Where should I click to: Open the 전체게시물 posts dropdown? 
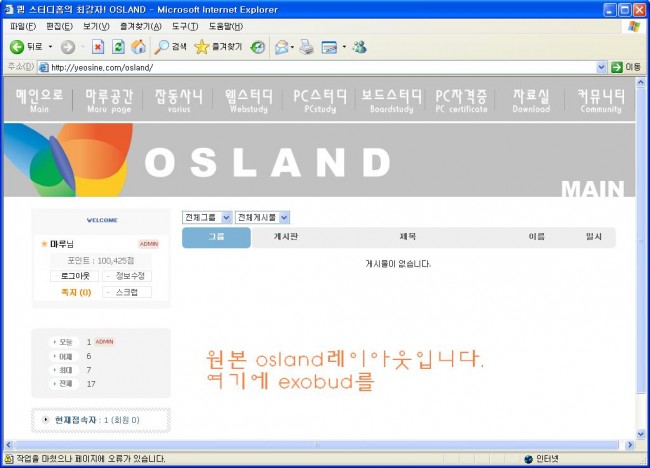click(x=262, y=217)
